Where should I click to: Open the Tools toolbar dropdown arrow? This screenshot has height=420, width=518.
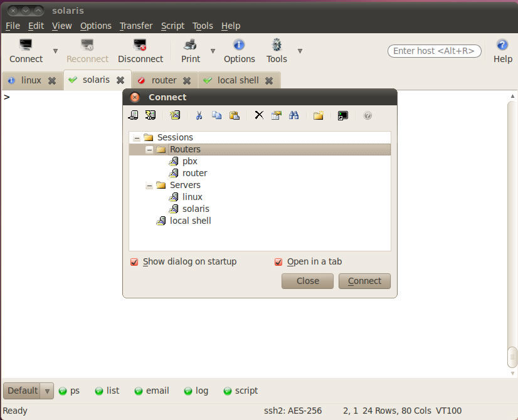tap(300, 51)
